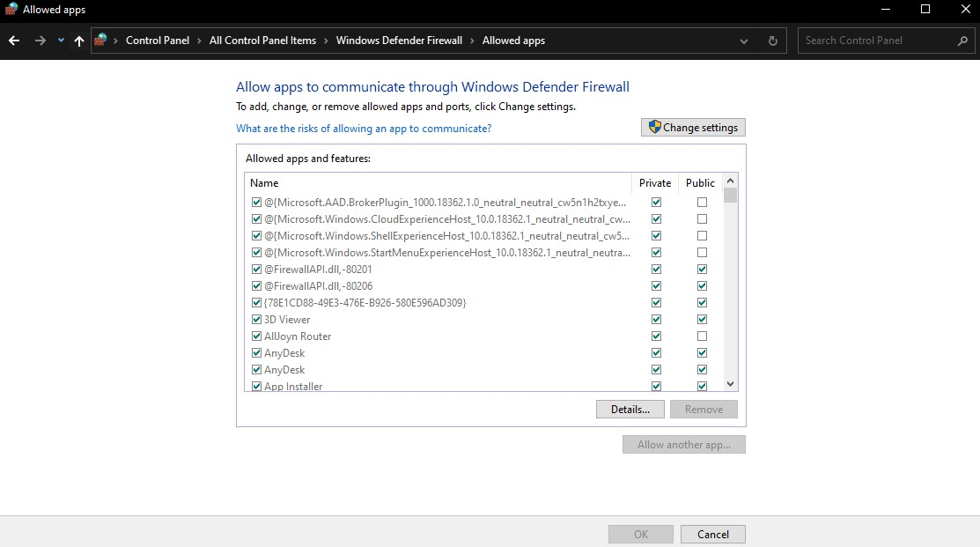Refresh the Allowed apps page

[772, 41]
